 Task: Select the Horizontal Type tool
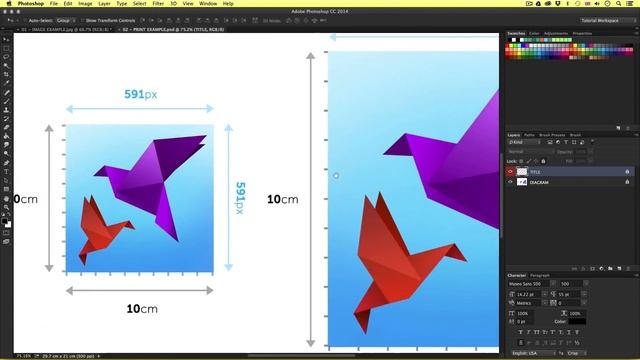6,172
